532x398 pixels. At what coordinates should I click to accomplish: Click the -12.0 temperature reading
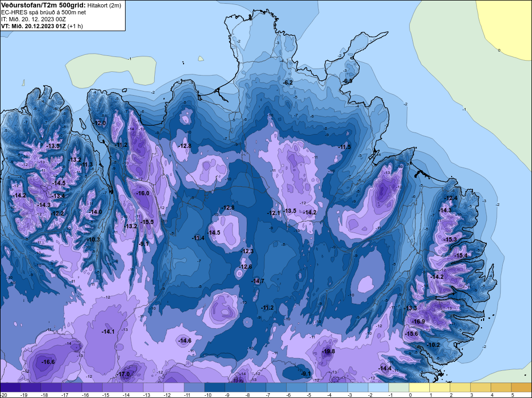tap(100, 123)
